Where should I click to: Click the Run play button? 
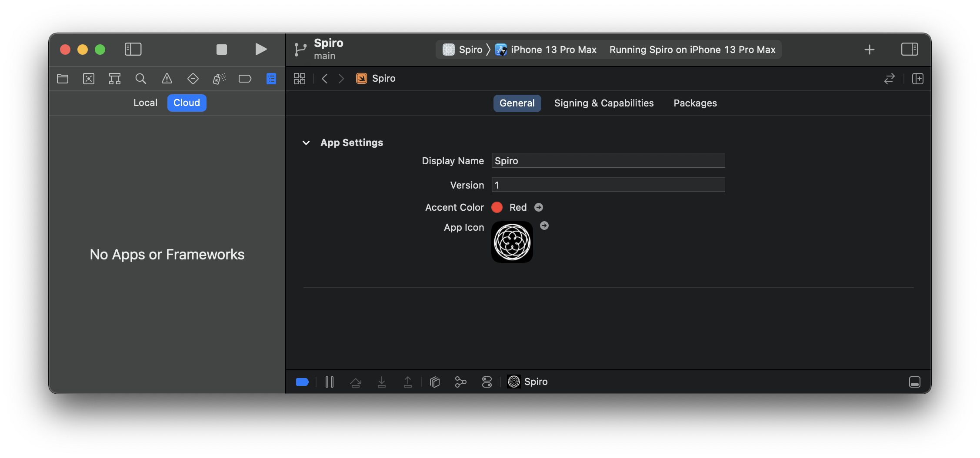pyautogui.click(x=260, y=49)
